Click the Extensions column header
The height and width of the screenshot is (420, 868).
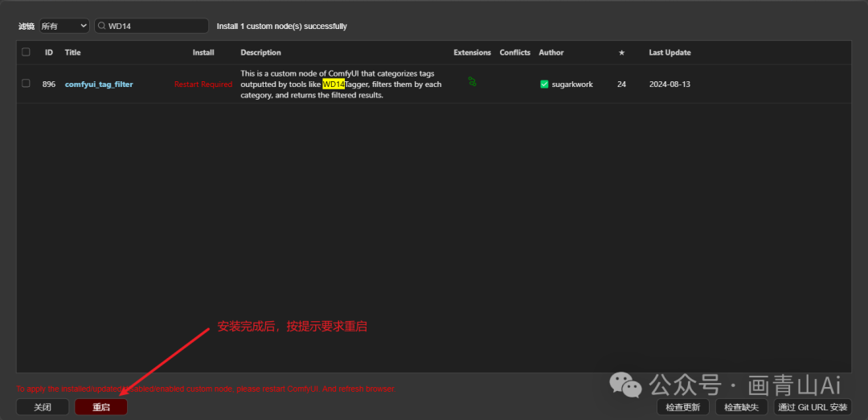[473, 52]
